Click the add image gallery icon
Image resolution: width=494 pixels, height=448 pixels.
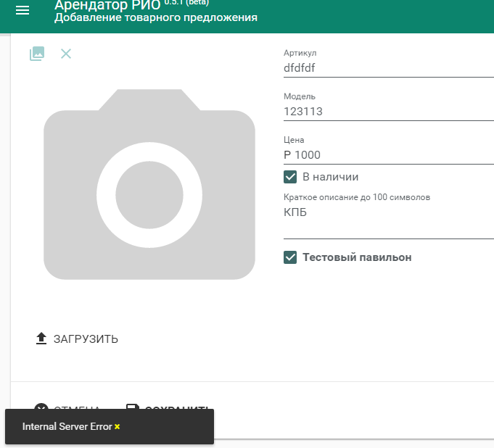pyautogui.click(x=37, y=54)
